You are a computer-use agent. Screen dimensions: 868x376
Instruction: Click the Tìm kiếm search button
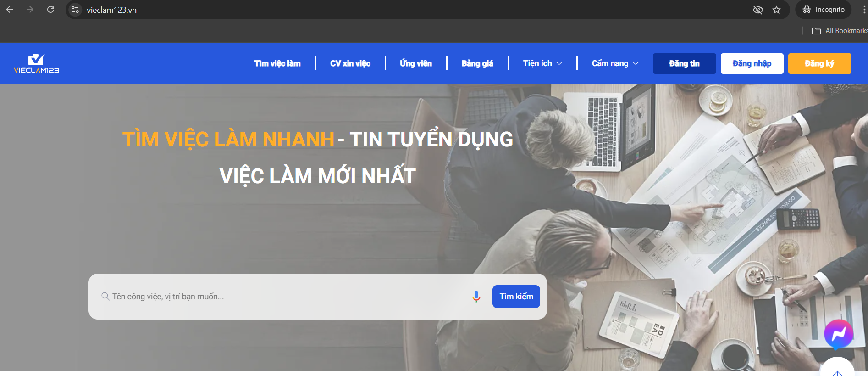tap(516, 297)
